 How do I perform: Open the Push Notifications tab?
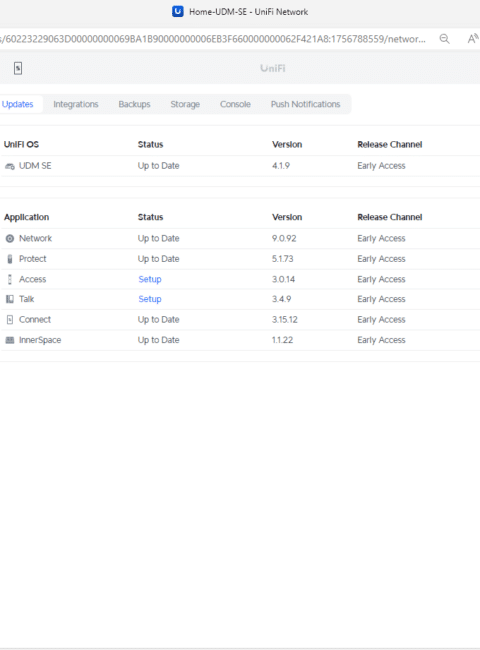(x=305, y=104)
